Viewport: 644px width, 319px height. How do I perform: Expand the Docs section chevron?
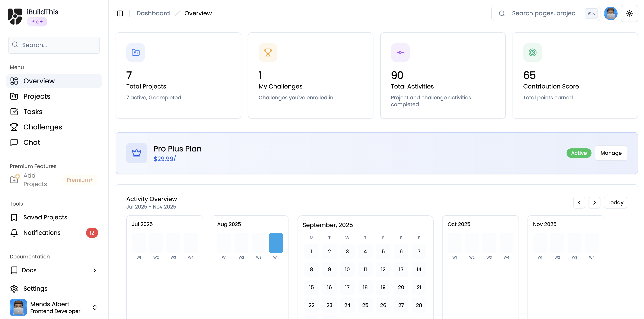coord(95,270)
